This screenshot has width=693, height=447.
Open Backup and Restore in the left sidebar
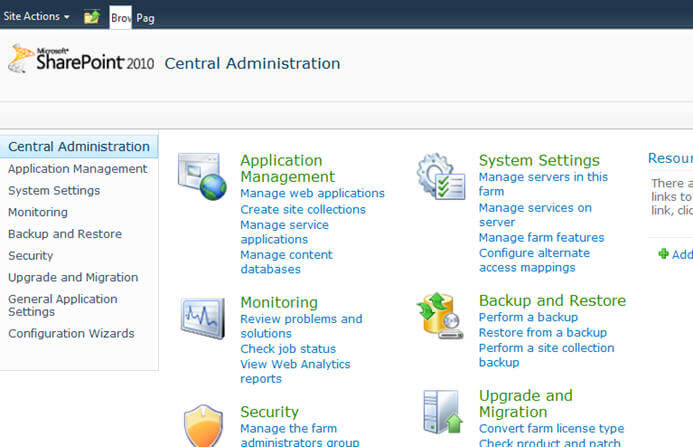(x=65, y=234)
